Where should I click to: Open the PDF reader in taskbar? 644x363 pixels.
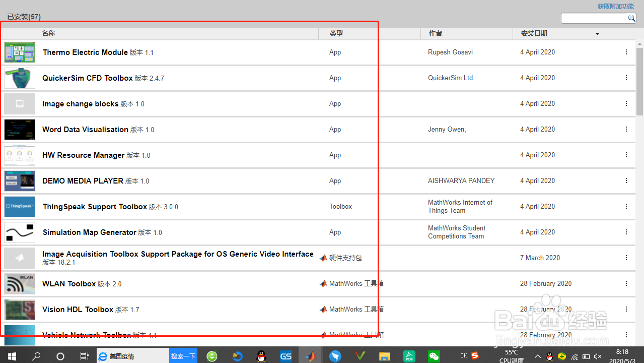tap(409, 356)
